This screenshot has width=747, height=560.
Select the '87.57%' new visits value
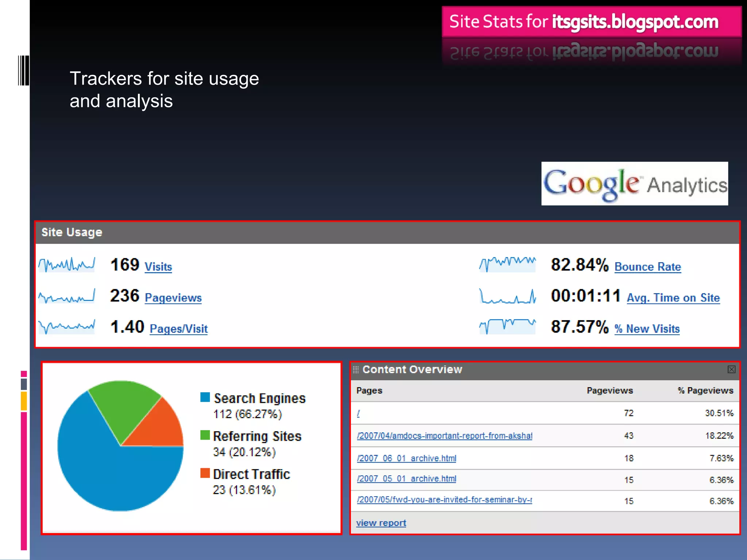tap(580, 327)
